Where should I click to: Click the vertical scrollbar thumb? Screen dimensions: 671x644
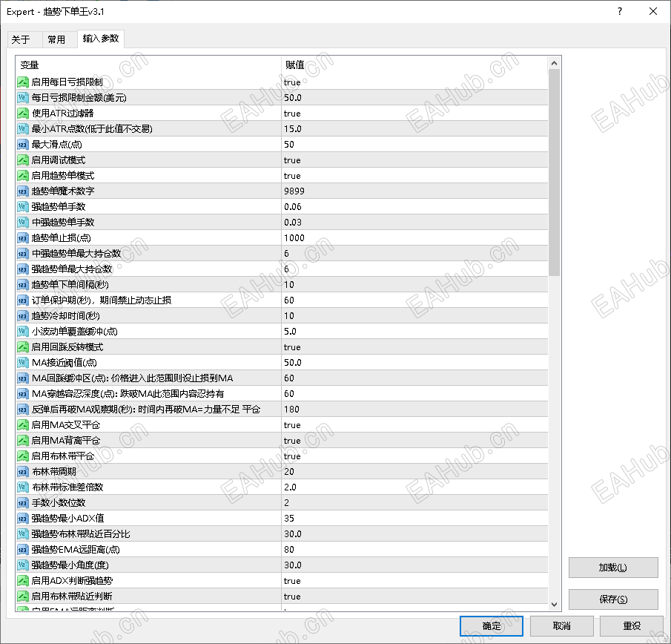(x=554, y=173)
